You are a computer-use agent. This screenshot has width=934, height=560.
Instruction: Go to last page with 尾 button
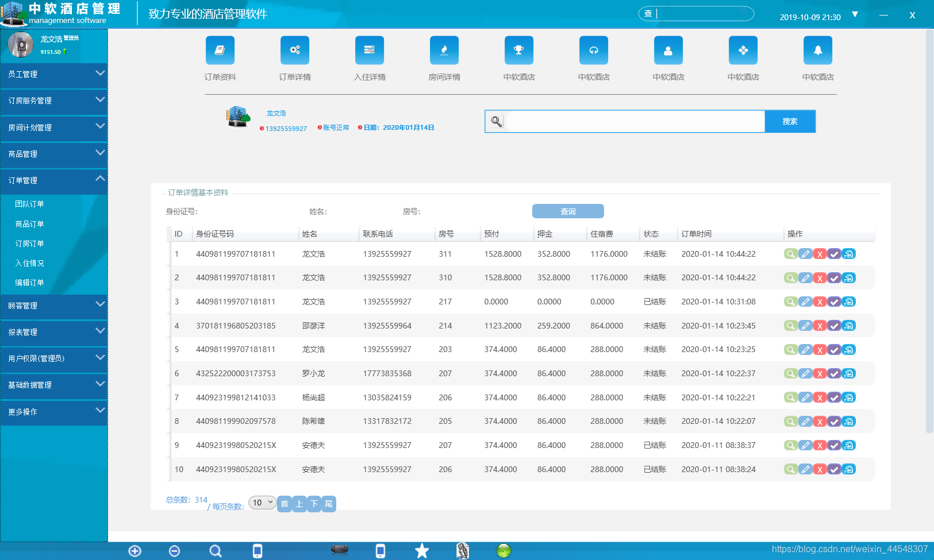(x=329, y=504)
